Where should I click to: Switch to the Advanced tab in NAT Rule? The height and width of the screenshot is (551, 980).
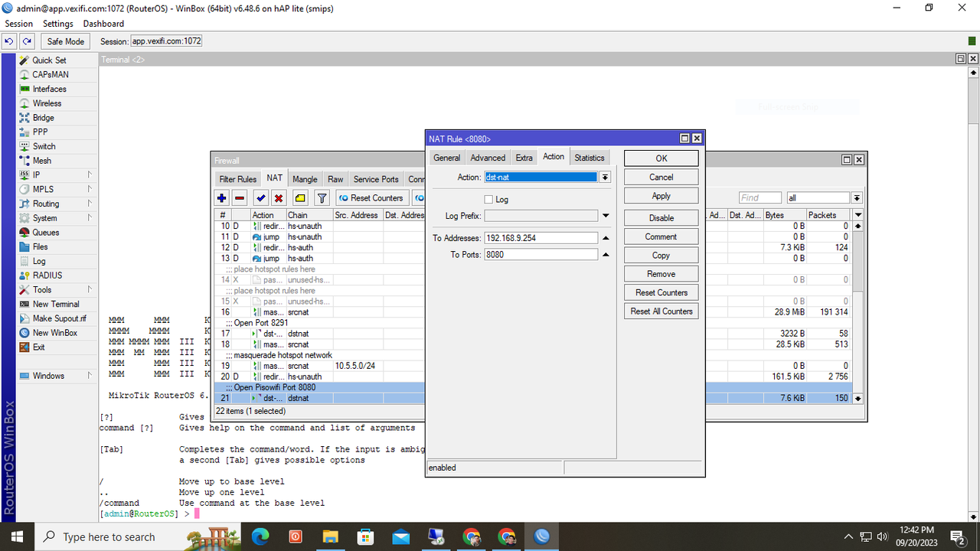point(488,158)
